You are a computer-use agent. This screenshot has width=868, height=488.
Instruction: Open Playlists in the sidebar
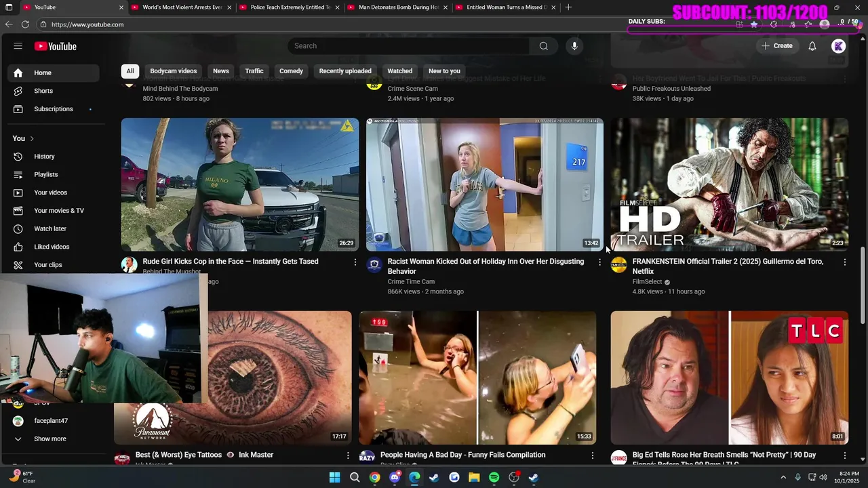(54, 175)
